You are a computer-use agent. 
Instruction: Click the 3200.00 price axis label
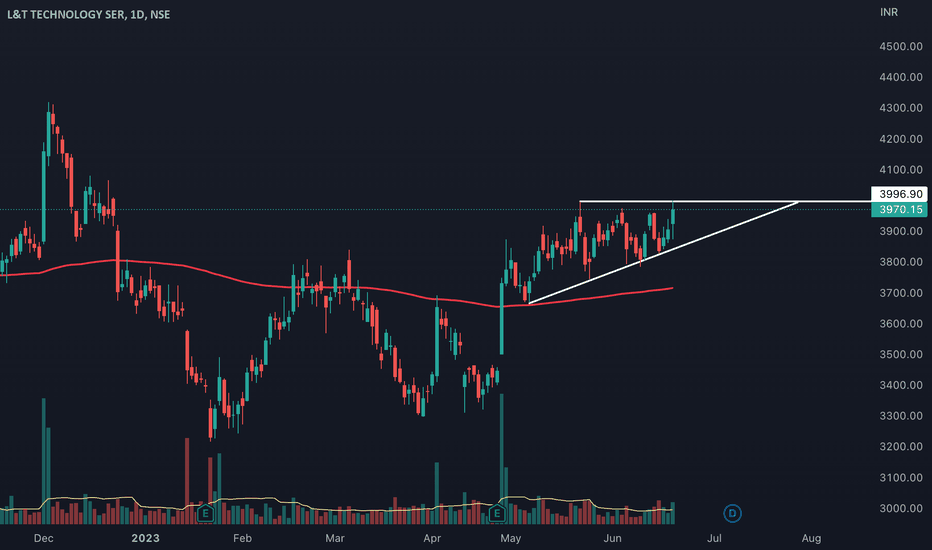pyautogui.click(x=901, y=447)
